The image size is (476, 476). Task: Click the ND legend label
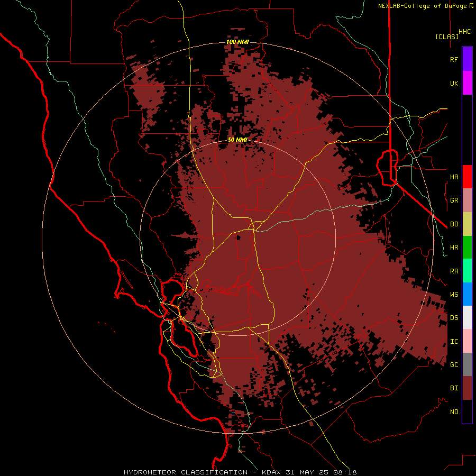[x=454, y=411]
